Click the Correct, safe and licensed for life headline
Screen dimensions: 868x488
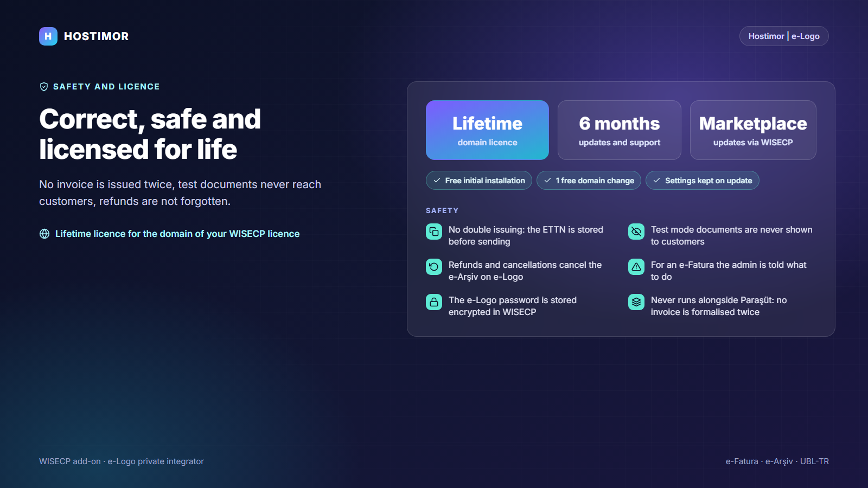[150, 134]
